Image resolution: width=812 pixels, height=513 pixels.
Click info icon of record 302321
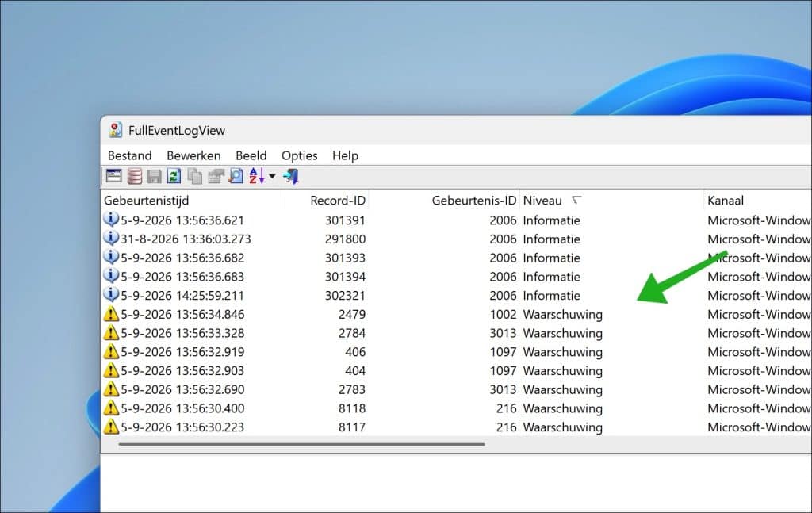click(x=111, y=295)
